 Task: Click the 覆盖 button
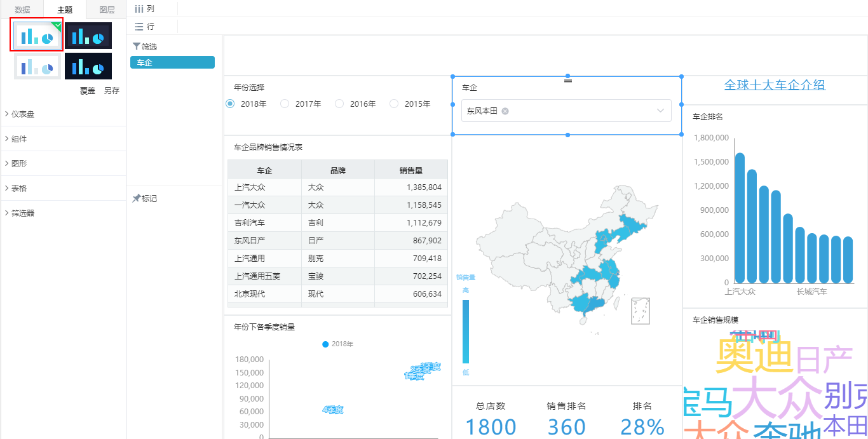click(x=88, y=91)
